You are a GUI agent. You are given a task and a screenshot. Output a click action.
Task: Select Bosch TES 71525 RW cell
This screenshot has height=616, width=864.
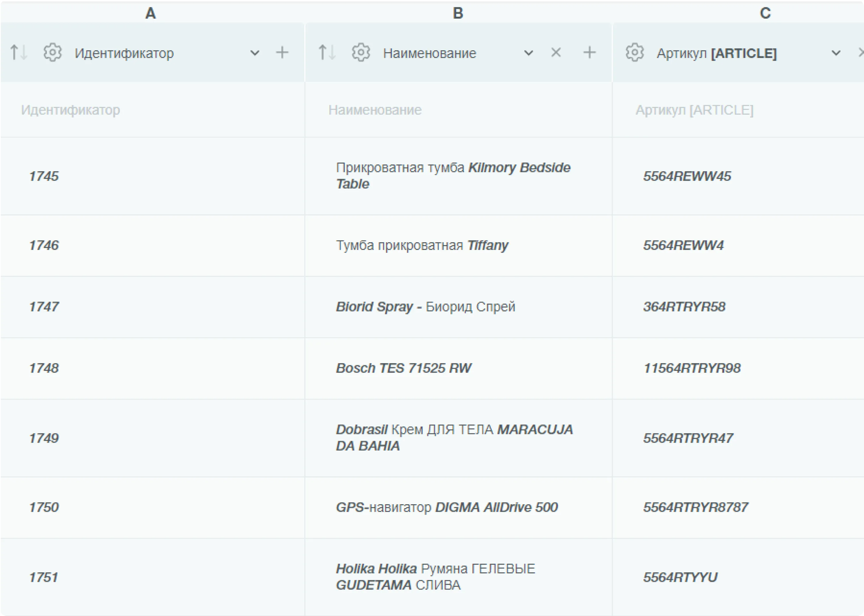click(403, 368)
